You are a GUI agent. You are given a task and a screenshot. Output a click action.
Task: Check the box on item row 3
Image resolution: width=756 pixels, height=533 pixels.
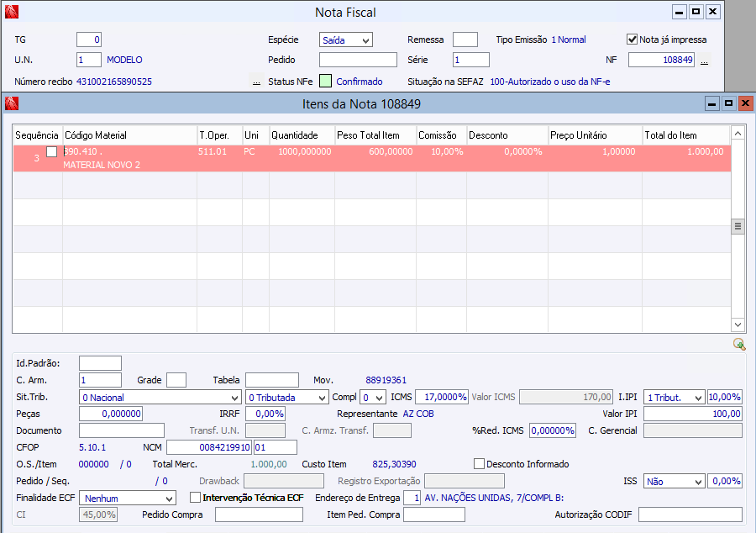[52, 152]
